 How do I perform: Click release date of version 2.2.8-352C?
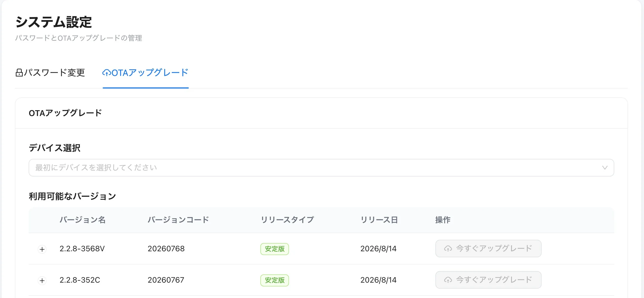tap(378, 280)
